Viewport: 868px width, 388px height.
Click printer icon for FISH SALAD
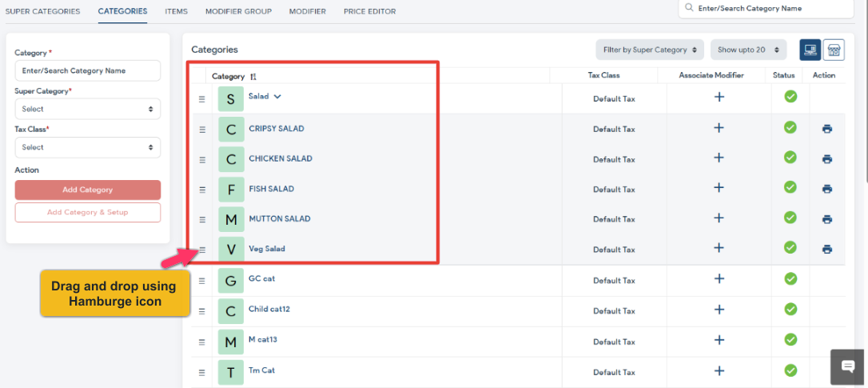pos(827,189)
